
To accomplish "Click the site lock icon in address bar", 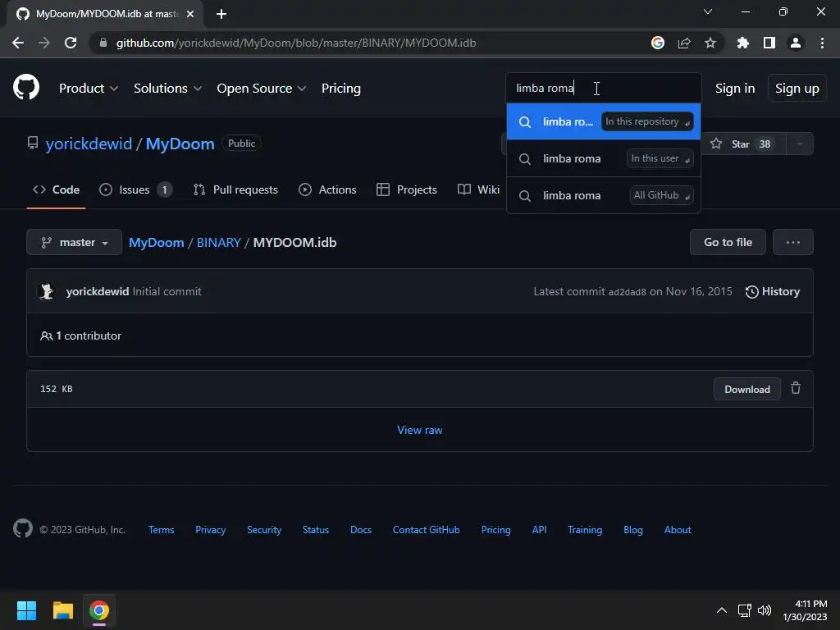I will point(103,43).
